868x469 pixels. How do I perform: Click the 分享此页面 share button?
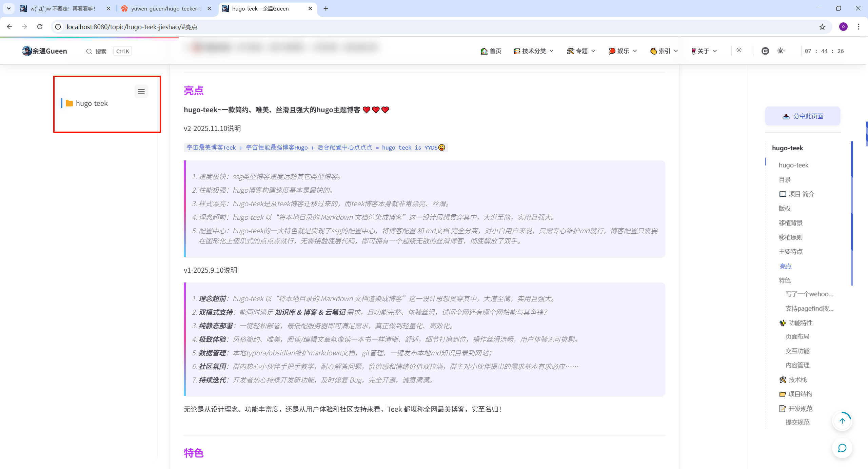click(803, 116)
